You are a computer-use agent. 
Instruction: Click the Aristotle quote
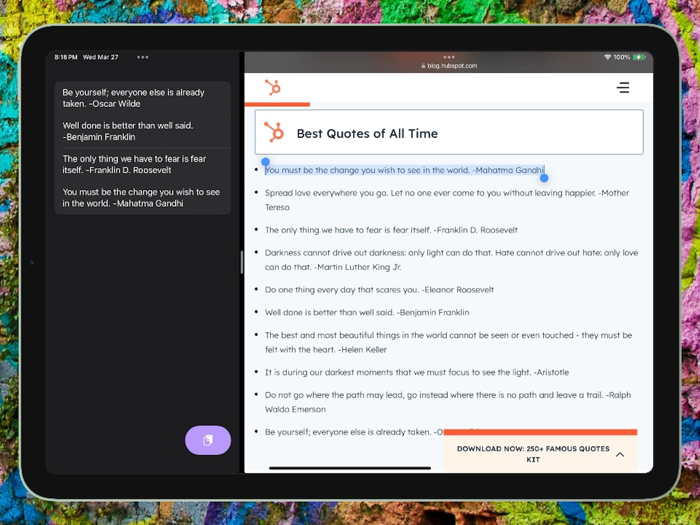tap(417, 372)
